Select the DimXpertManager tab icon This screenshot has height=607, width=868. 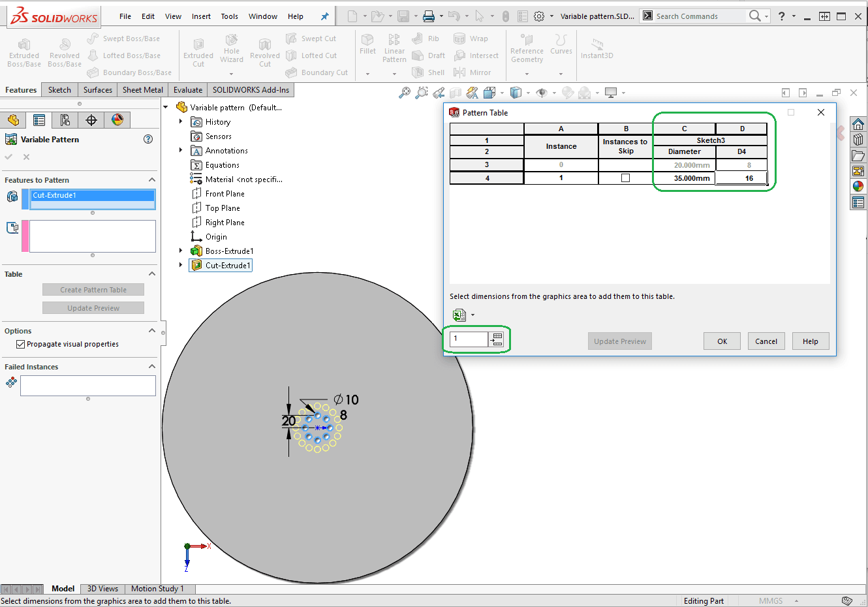click(x=91, y=120)
